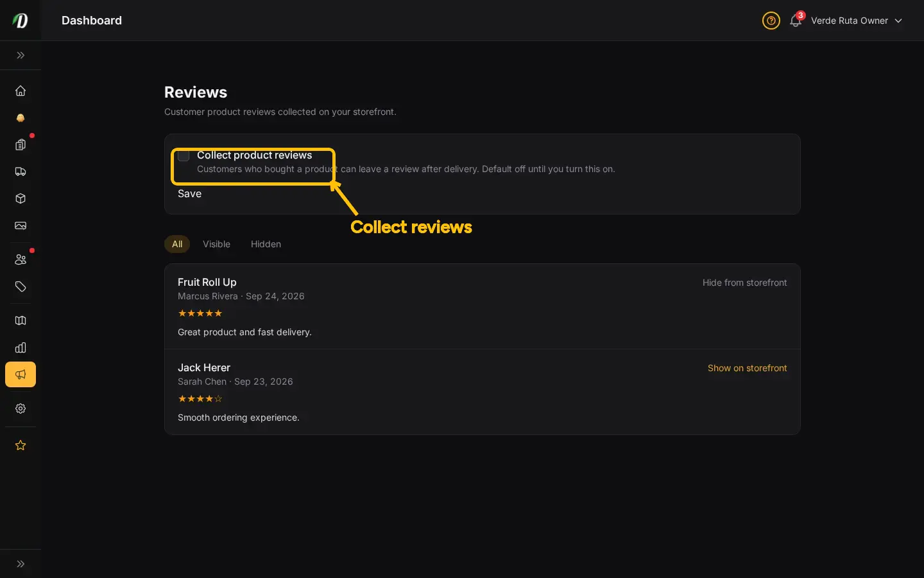Show the Jack Herer review on storefront
Viewport: 924px width, 578px height.
747,368
